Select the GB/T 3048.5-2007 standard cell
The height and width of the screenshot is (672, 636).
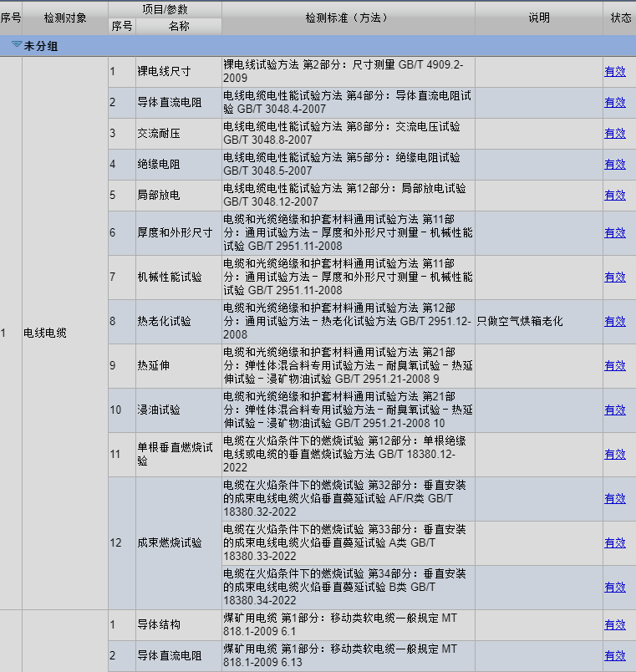[348, 164]
